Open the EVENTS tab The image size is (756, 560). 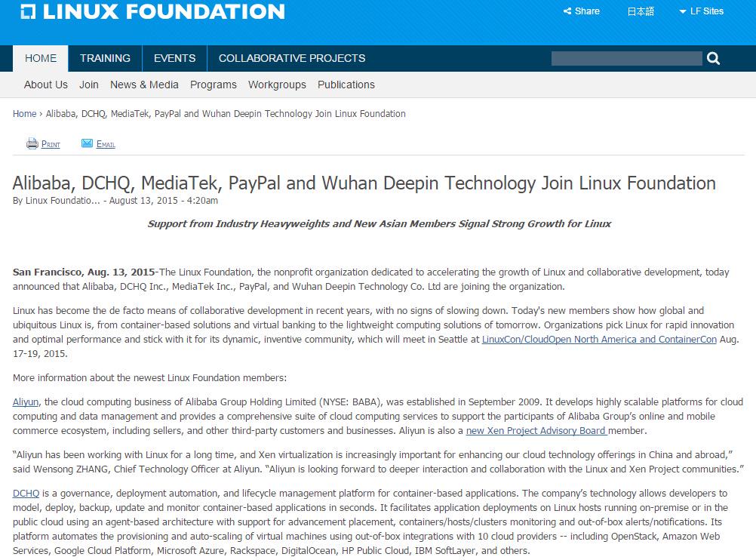[x=174, y=58]
